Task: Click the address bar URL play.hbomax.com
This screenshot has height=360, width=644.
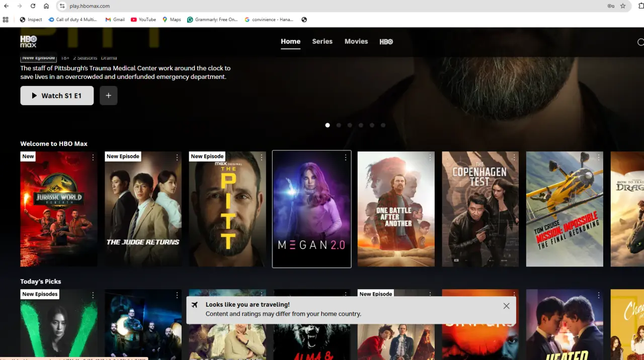Action: (x=90, y=6)
